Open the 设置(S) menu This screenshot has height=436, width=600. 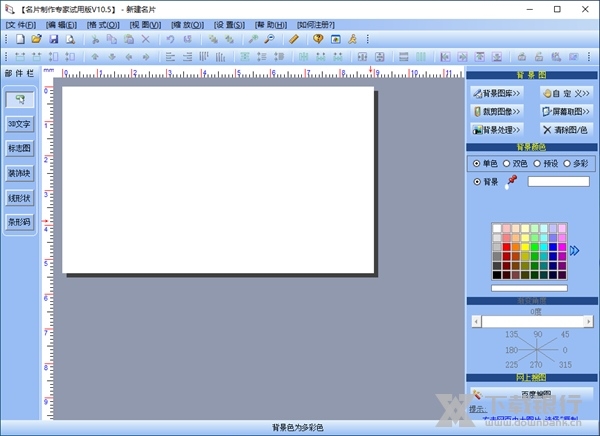229,25
